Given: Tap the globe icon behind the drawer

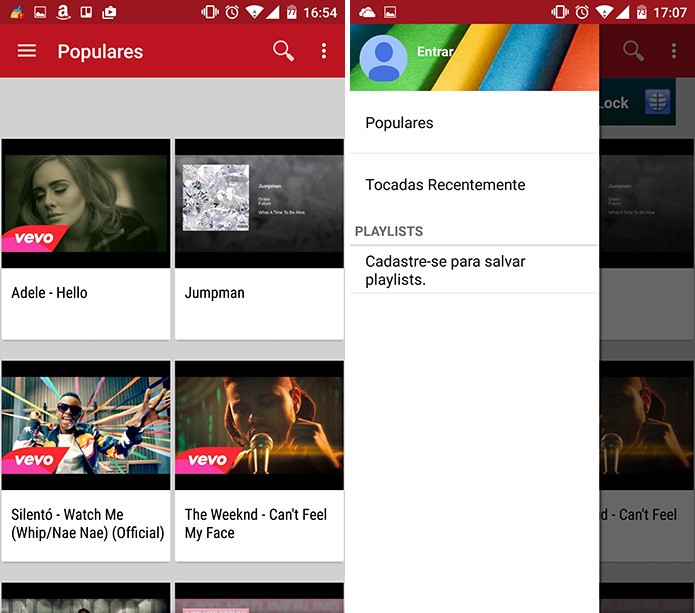Looking at the screenshot, I should pyautogui.click(x=657, y=102).
